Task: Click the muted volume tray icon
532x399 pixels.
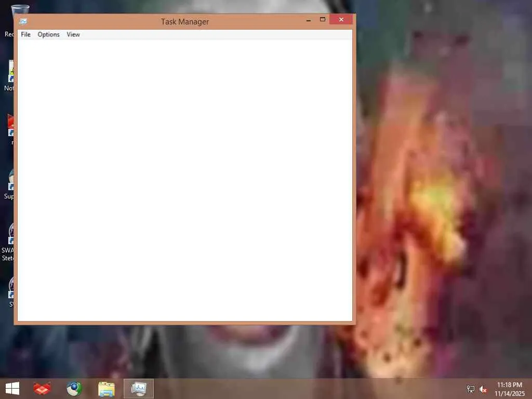Action: tap(483, 389)
